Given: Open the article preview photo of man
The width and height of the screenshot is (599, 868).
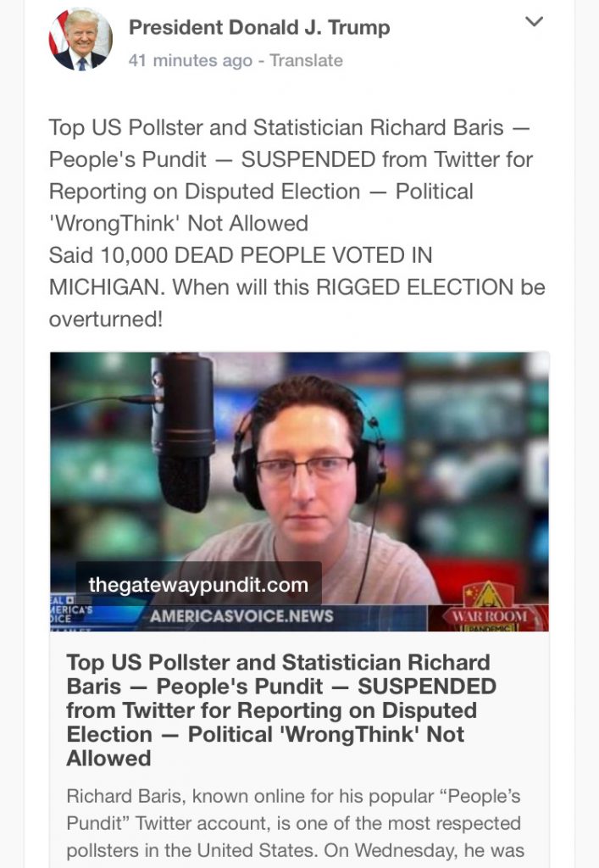Looking at the screenshot, I should [299, 492].
